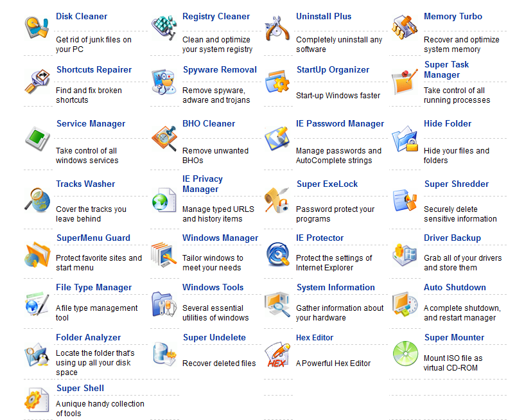This screenshot has width=524, height=420.
Task: Open the Hide Folder padlock icon
Action: click(x=405, y=139)
